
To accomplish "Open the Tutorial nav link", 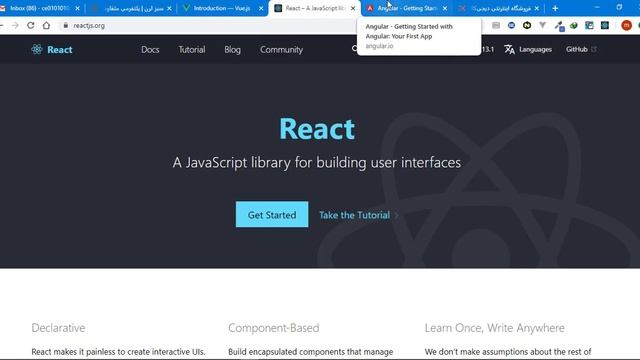I will (x=191, y=49).
